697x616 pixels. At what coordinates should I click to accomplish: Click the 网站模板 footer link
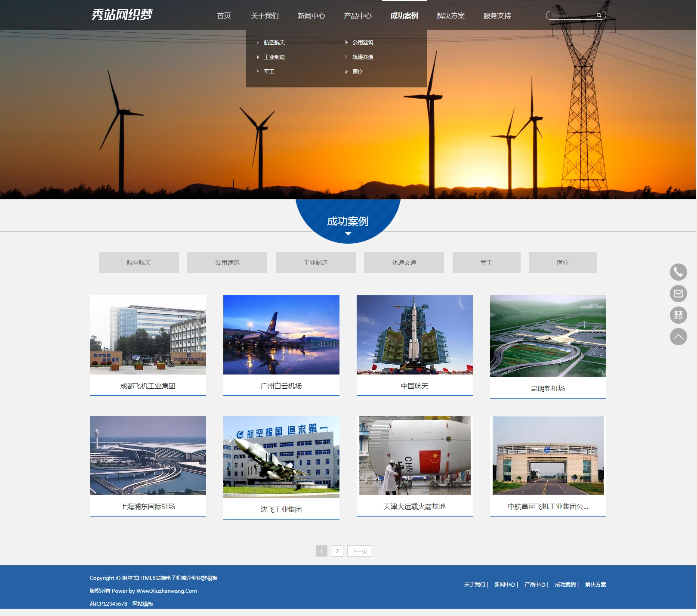point(142,604)
